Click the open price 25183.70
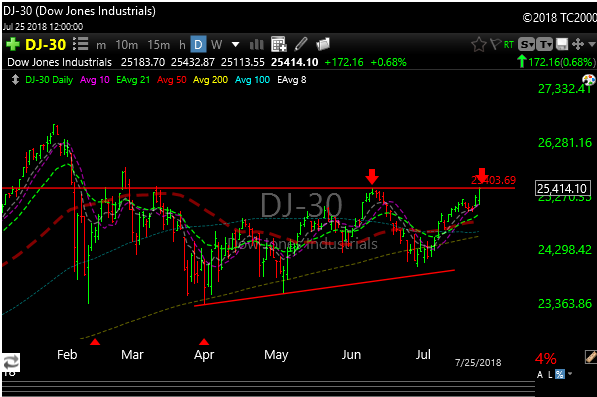597x397 pixels. (x=143, y=62)
